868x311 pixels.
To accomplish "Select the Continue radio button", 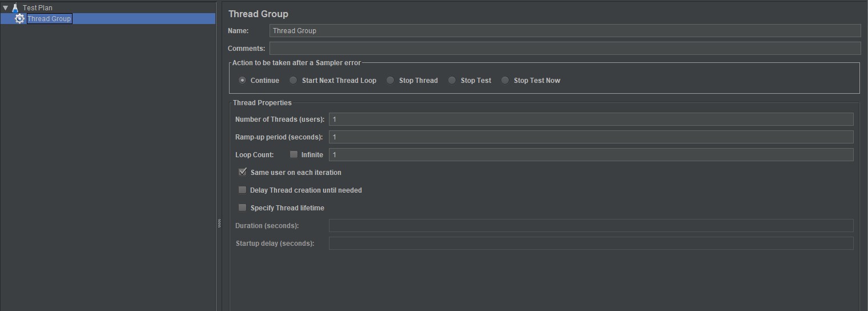I will tap(243, 81).
